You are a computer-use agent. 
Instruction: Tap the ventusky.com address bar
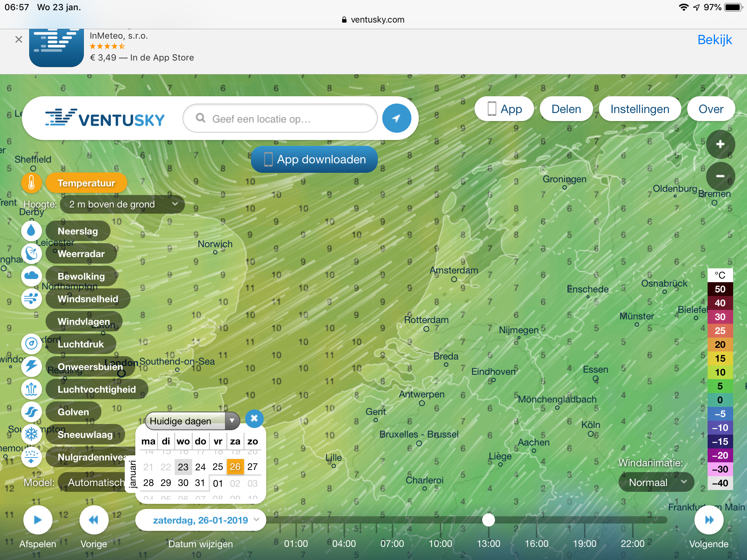pyautogui.click(x=373, y=20)
